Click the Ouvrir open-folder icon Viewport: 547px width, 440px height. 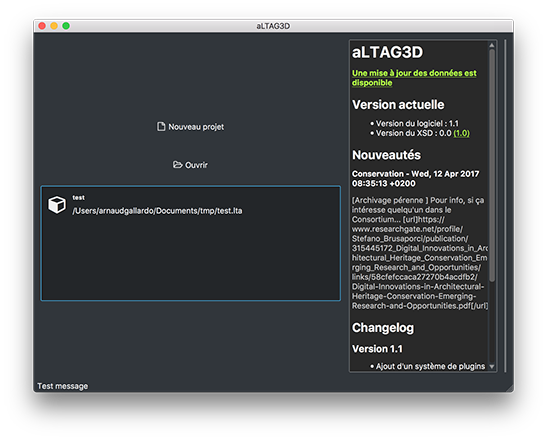coord(178,164)
